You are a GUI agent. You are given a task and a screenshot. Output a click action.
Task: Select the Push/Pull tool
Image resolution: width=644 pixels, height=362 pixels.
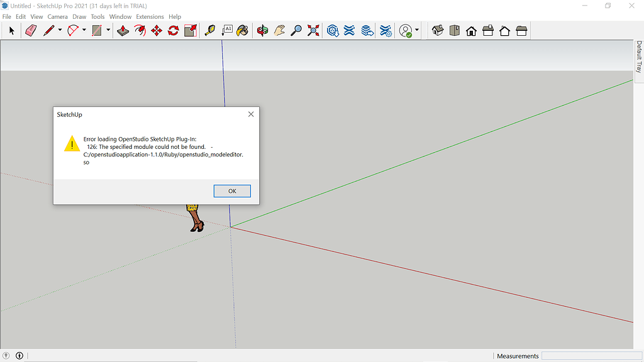pyautogui.click(x=123, y=30)
